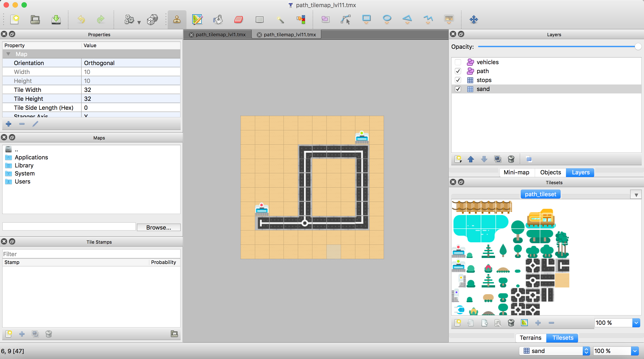The image size is (644, 359).
Task: Select the Bucket Fill tool
Action: tap(218, 19)
